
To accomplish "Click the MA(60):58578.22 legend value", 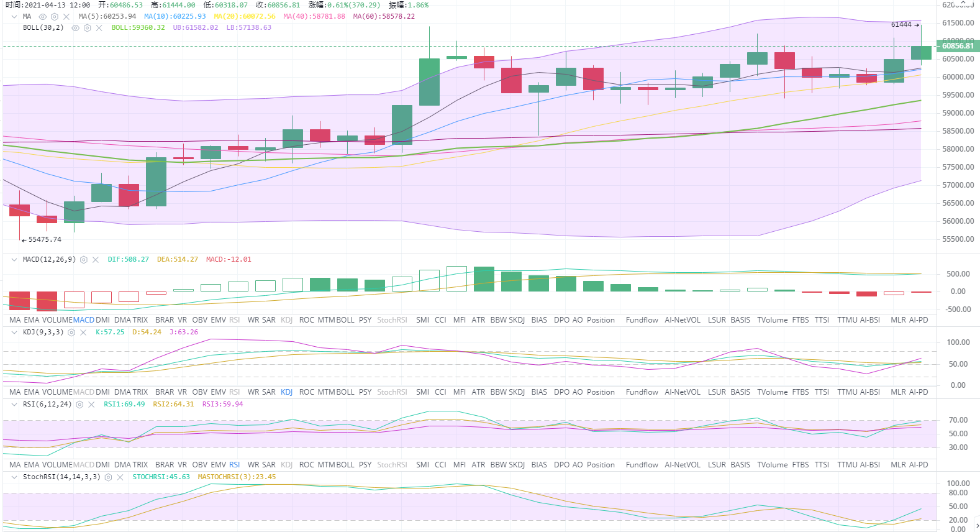I will [x=384, y=17].
